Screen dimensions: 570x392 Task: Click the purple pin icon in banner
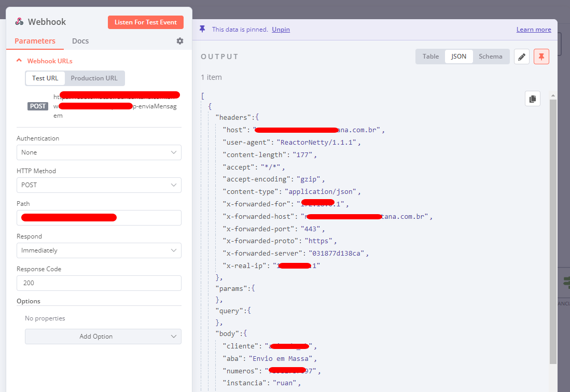202,29
